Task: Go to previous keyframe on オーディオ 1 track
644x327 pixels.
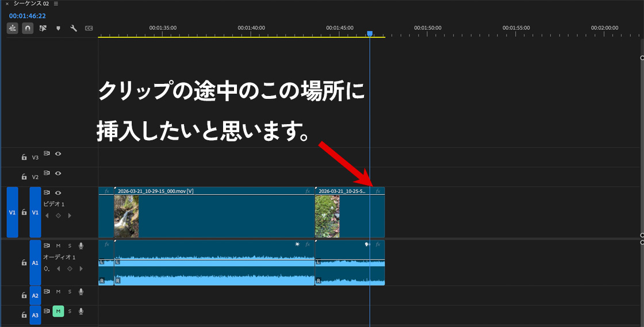Action: (x=58, y=268)
